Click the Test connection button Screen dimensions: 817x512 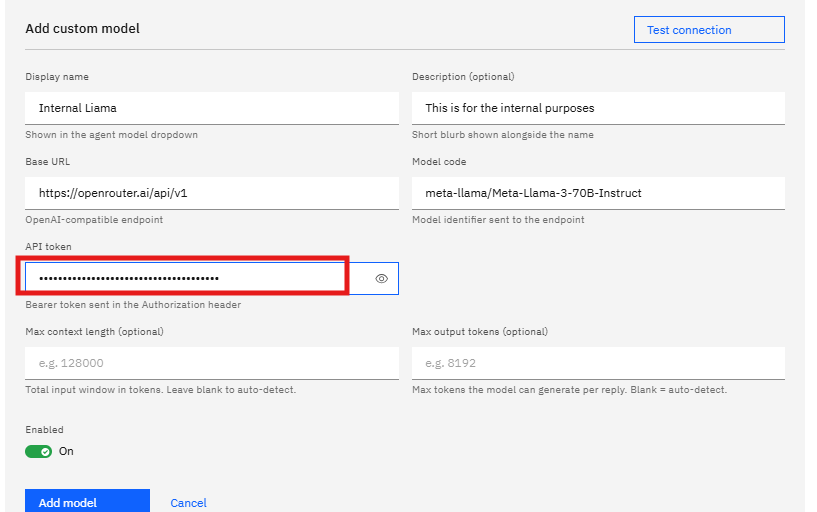pyautogui.click(x=709, y=30)
